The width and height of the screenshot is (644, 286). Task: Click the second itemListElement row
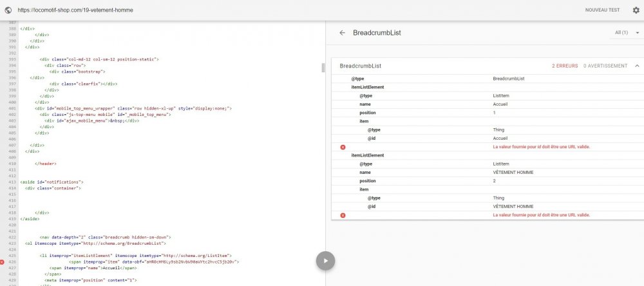tap(488, 155)
